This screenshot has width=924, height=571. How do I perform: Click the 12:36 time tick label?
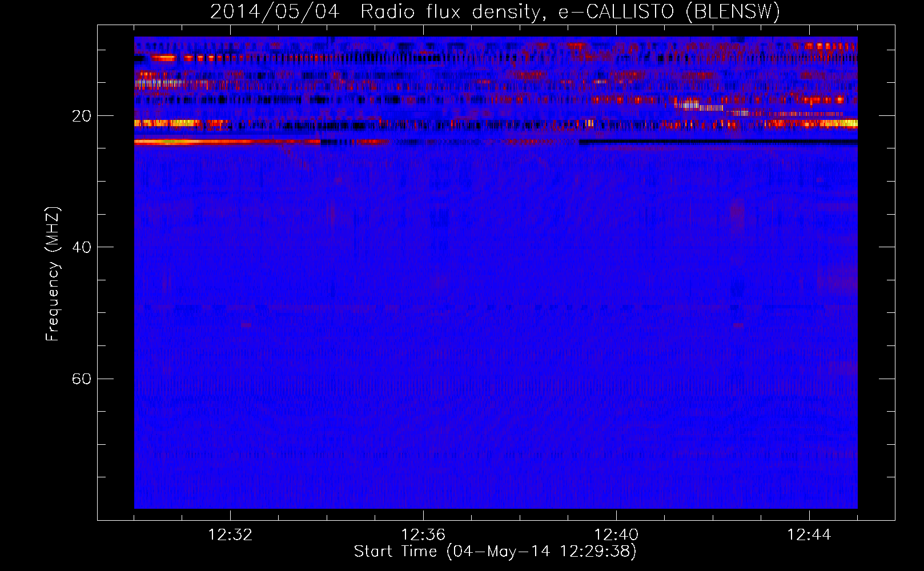tap(423, 535)
